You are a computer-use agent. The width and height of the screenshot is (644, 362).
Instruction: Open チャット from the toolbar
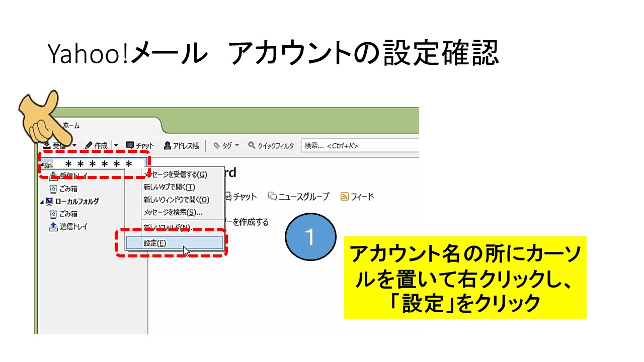coord(140,146)
